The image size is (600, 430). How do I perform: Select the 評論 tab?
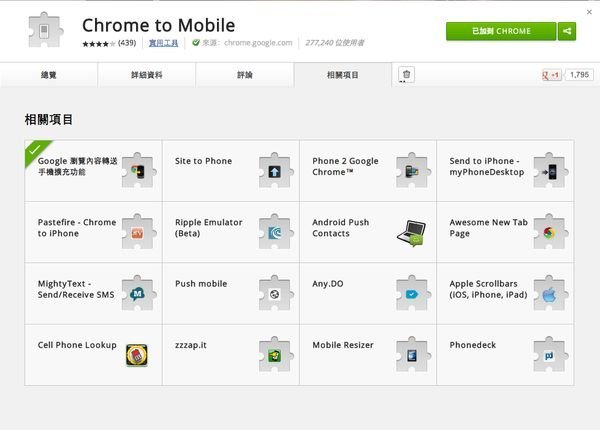click(244, 75)
